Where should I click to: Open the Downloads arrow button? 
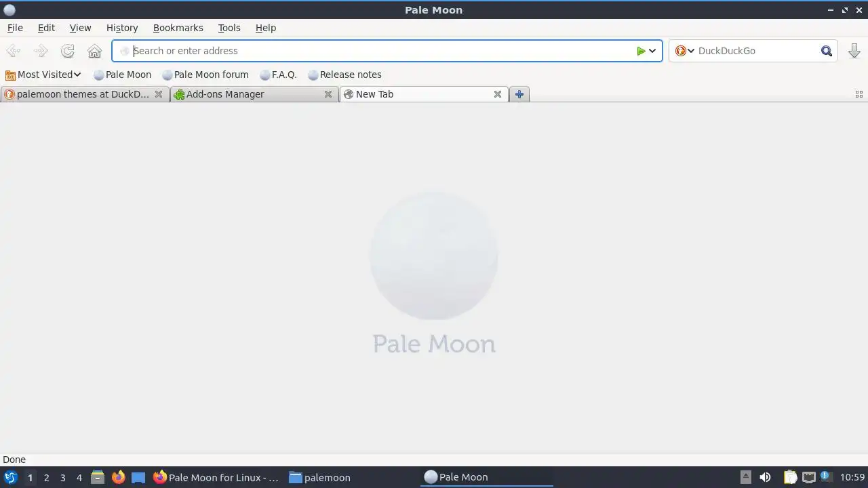point(854,51)
